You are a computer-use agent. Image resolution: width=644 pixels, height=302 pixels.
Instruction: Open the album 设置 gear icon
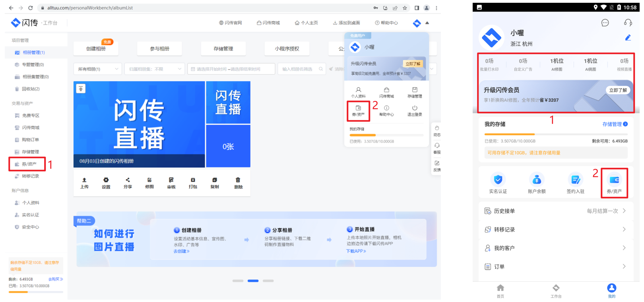click(x=106, y=180)
